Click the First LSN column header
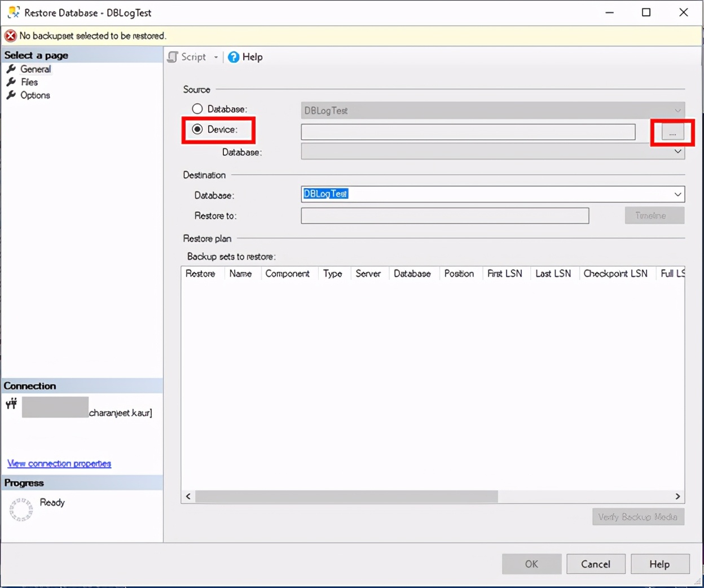704x588 pixels. [507, 274]
